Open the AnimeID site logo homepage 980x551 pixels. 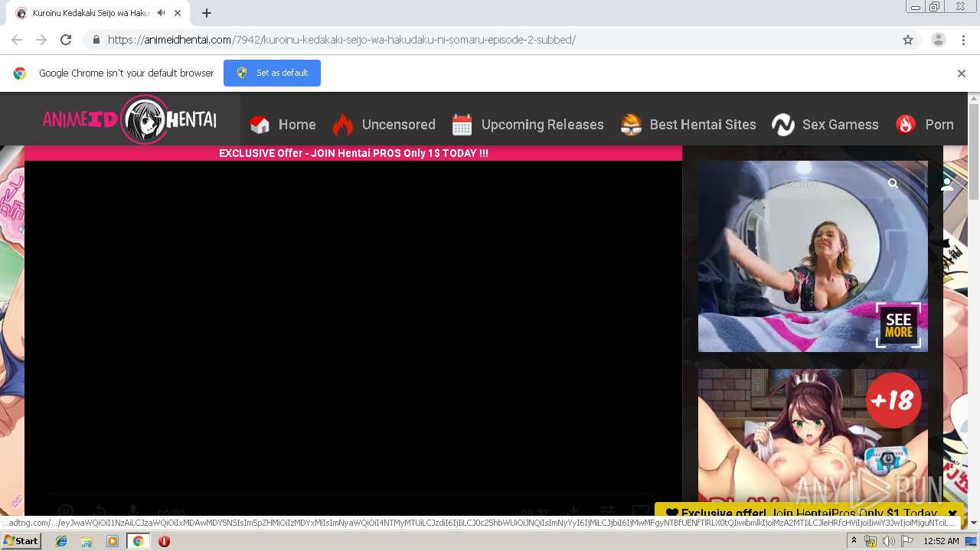click(x=129, y=119)
